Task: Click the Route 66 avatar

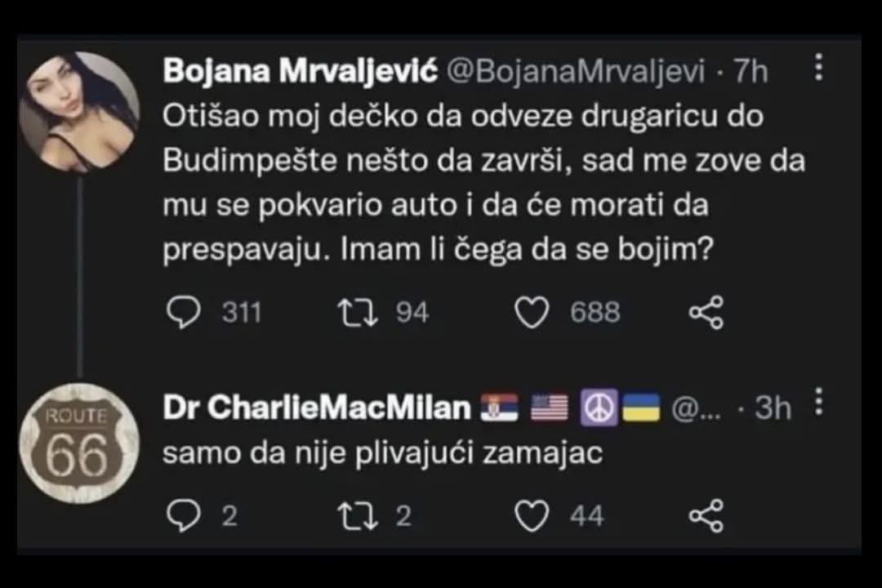Action: click(x=79, y=443)
